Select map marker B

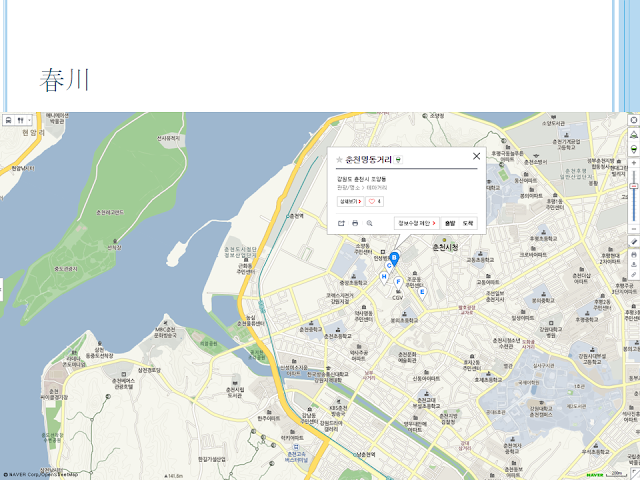coord(394,258)
